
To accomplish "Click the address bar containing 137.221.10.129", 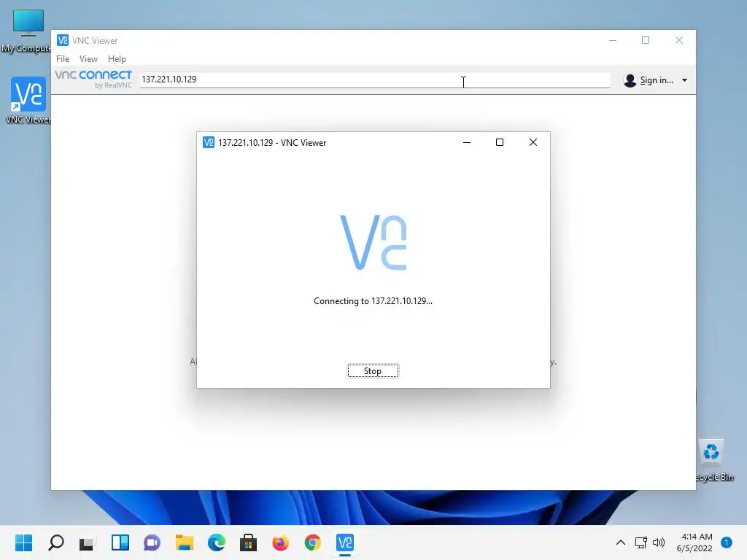I will [374, 79].
